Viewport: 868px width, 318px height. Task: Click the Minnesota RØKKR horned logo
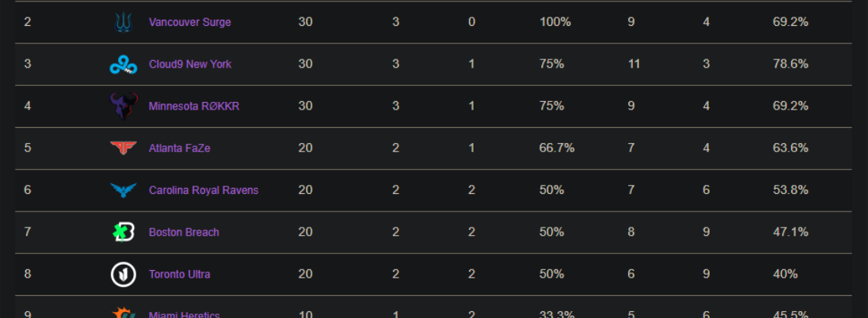click(x=123, y=107)
